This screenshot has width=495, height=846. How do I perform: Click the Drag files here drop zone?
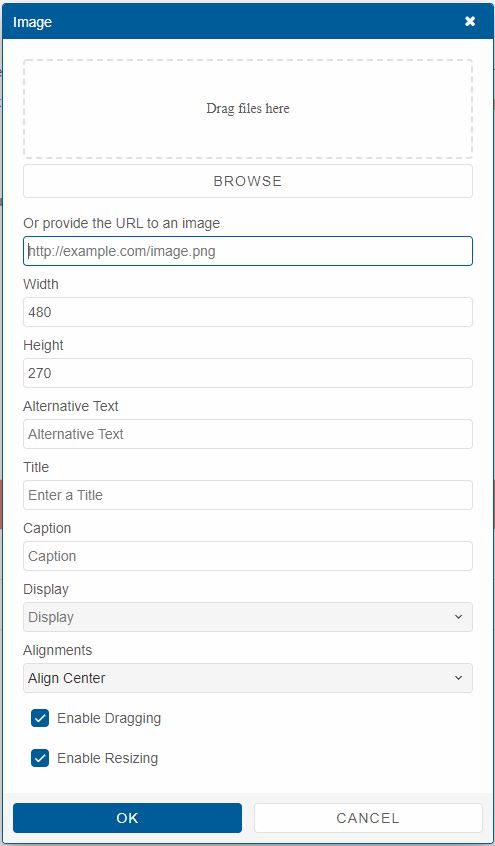(x=248, y=108)
